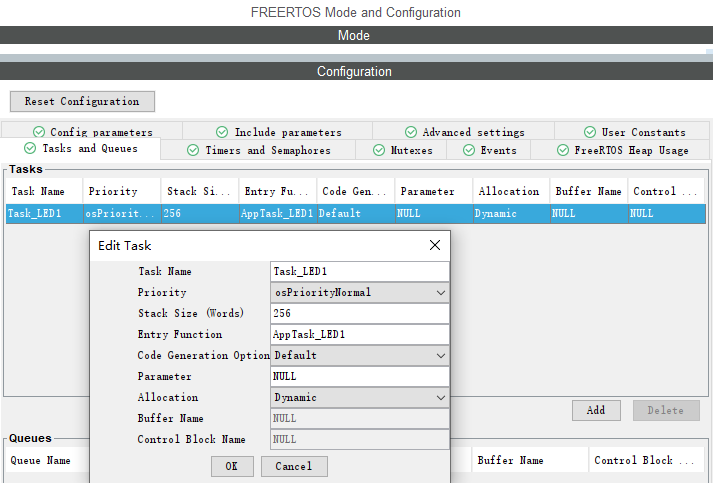Click the Mode section header bar
This screenshot has width=713, height=483.
[x=356, y=35]
